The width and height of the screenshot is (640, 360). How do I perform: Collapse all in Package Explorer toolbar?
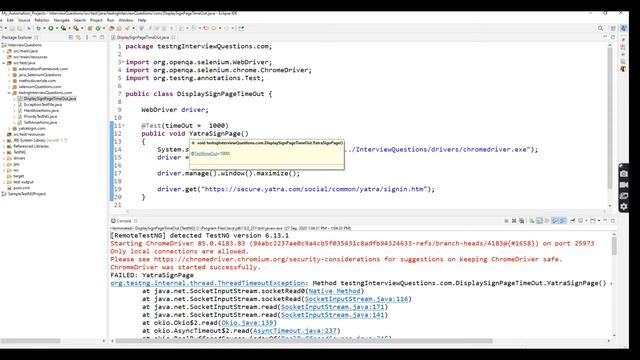tap(71, 37)
